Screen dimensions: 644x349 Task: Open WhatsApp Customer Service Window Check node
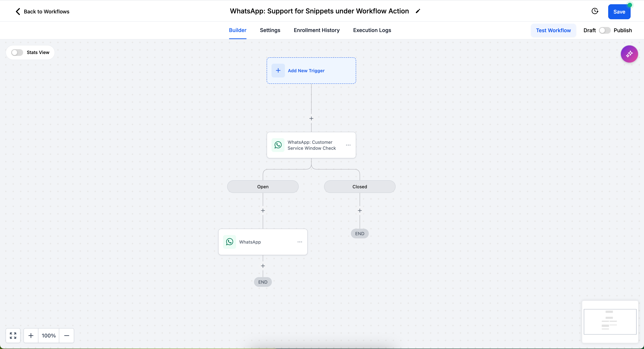[x=311, y=145]
